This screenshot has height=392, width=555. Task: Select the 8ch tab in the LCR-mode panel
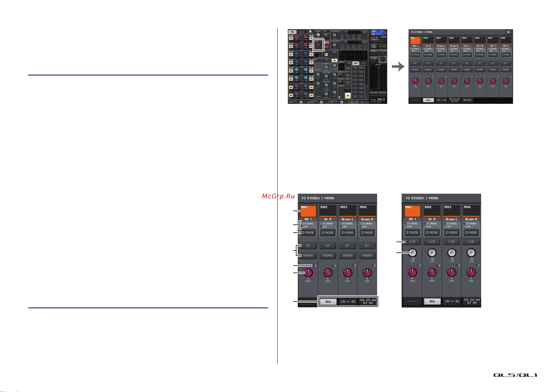(432, 301)
